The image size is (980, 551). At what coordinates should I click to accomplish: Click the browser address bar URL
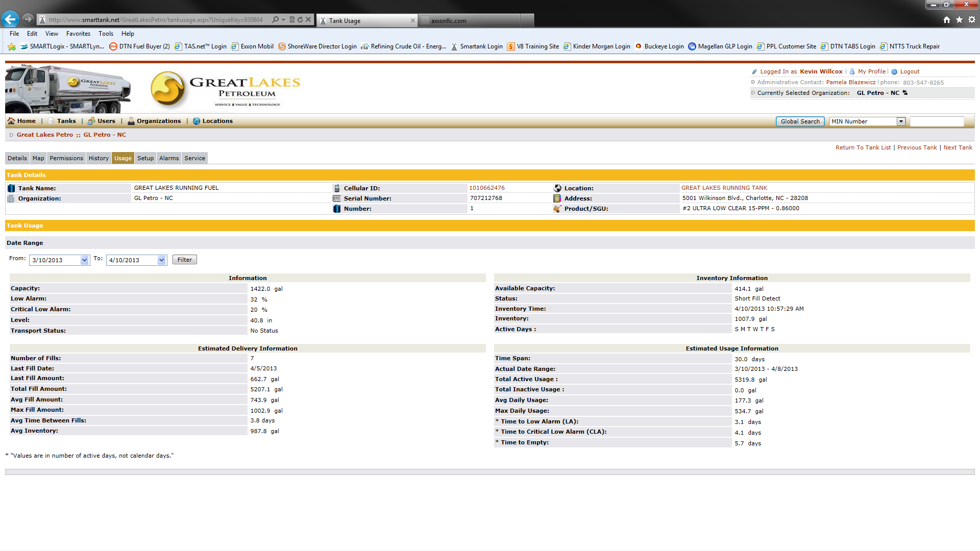click(x=156, y=20)
